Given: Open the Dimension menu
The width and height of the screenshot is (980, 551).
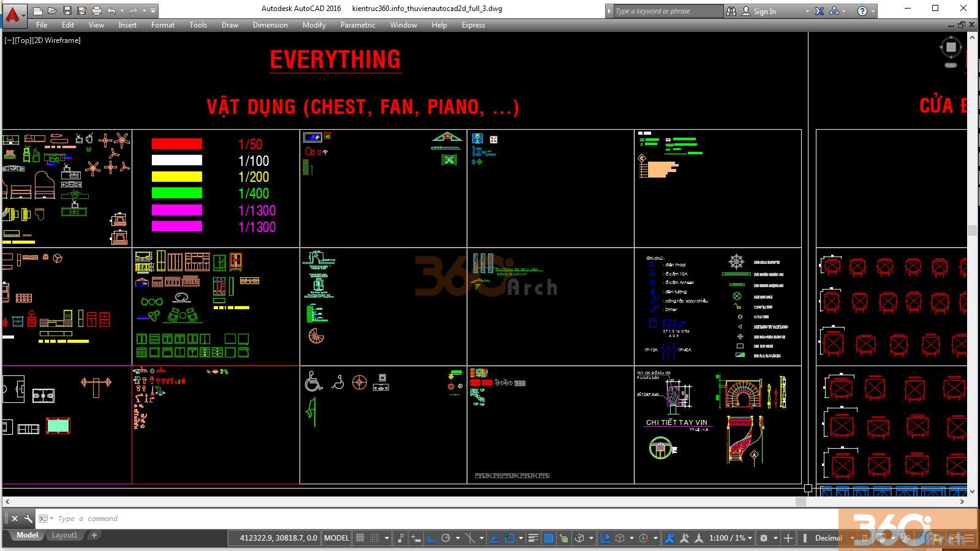Looking at the screenshot, I should [x=270, y=25].
